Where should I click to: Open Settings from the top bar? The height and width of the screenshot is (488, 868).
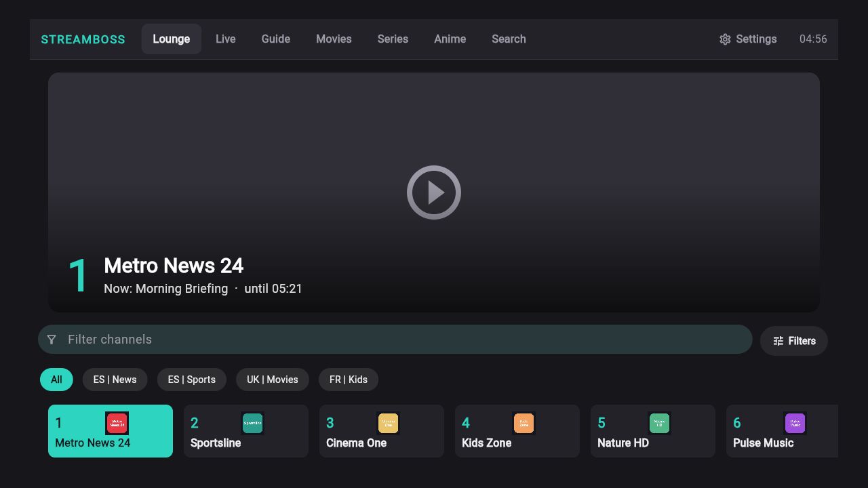coord(748,39)
